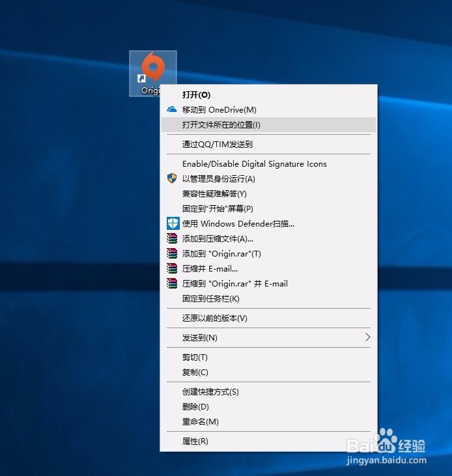Pin to taskbar with 固定到任务栏(K)
Screen dimensions: 452x476
click(268, 299)
